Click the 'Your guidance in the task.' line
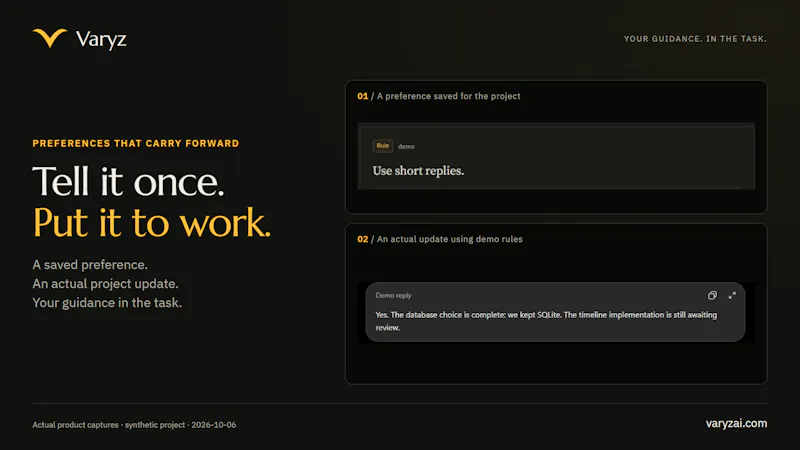800x450 pixels. point(107,303)
